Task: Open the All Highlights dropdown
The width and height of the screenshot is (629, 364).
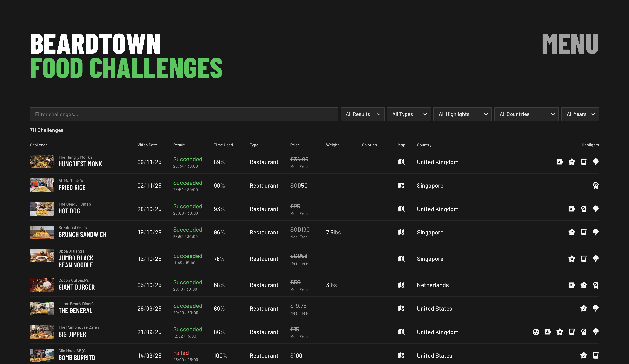Action: point(462,114)
